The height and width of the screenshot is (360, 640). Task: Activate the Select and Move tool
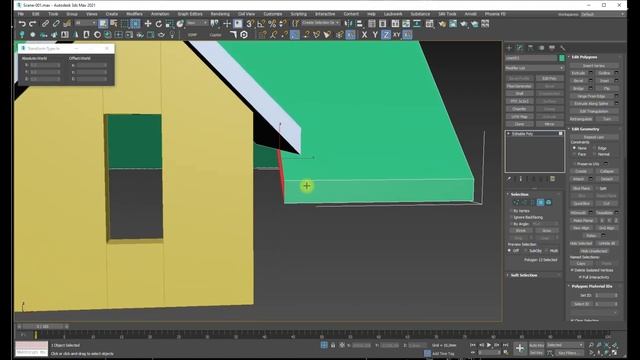coord(148,24)
